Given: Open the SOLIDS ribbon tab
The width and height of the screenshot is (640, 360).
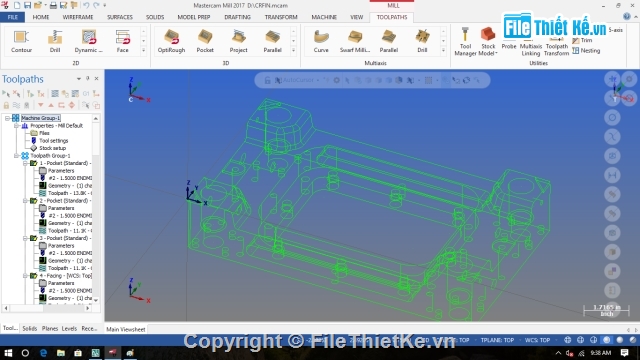Looking at the screenshot, I should (155, 17).
